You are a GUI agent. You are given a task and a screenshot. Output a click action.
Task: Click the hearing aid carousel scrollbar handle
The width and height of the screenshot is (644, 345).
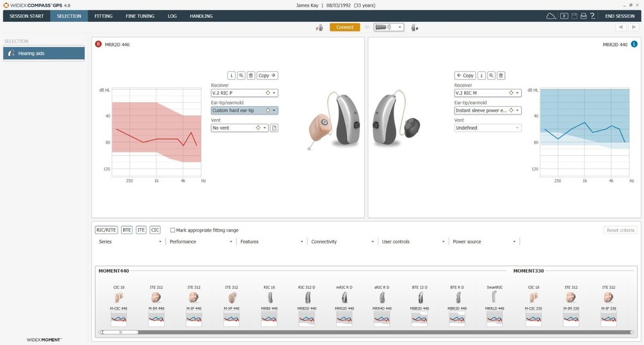click(x=120, y=332)
